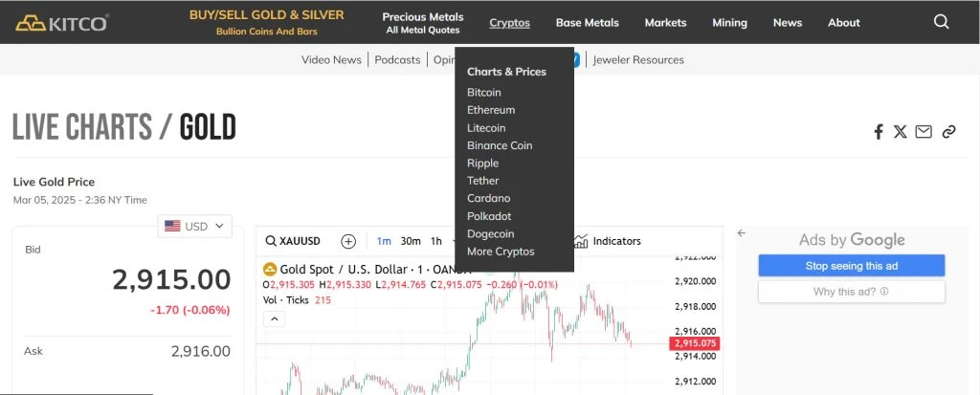Screen dimensions: 980x395
Task: Click the XAUUSD symbol search field
Action: coord(293,241)
